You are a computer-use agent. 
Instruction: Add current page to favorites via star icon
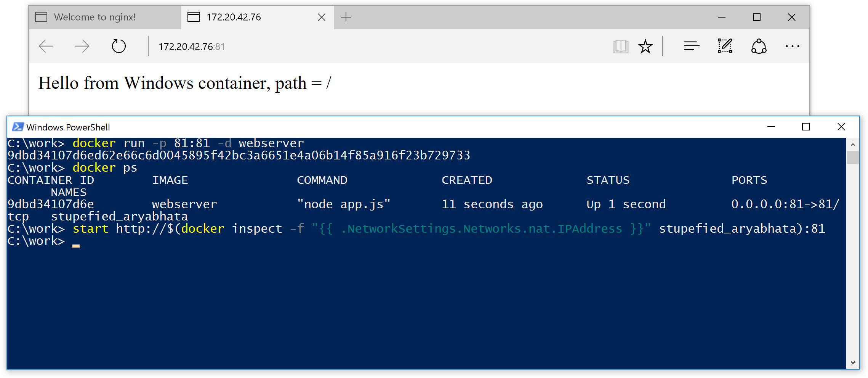[x=645, y=46]
